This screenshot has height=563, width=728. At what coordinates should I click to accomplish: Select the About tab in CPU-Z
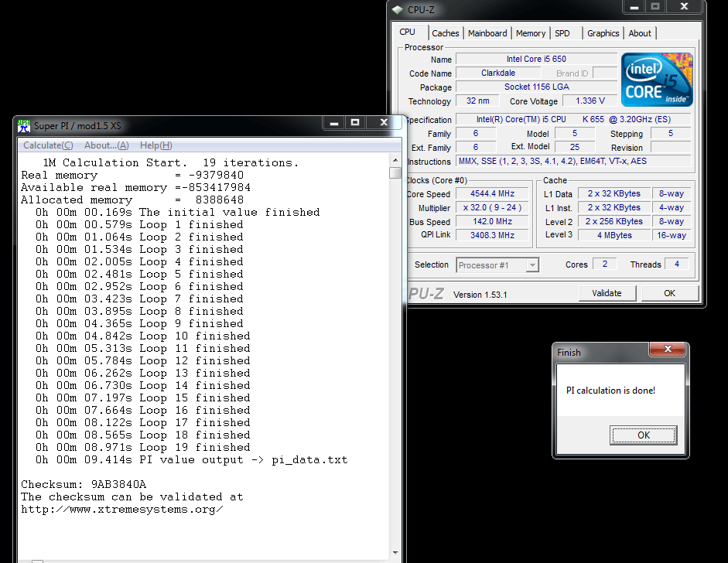[x=640, y=33]
